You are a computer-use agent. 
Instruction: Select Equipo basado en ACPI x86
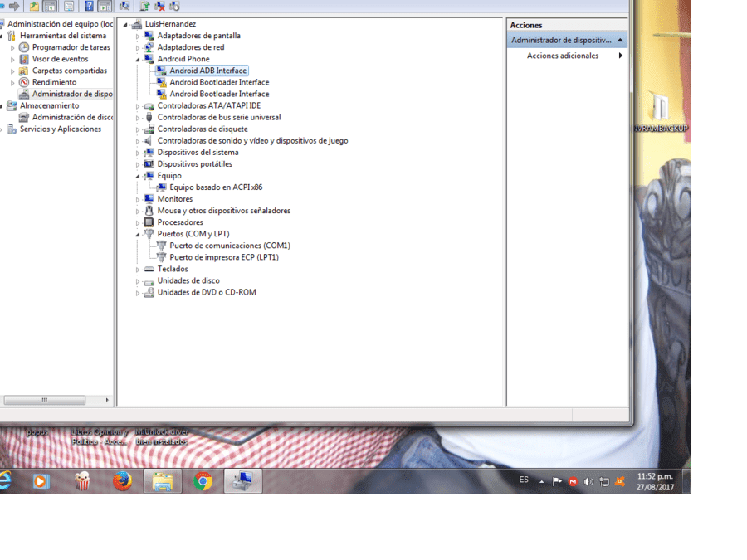(x=216, y=187)
